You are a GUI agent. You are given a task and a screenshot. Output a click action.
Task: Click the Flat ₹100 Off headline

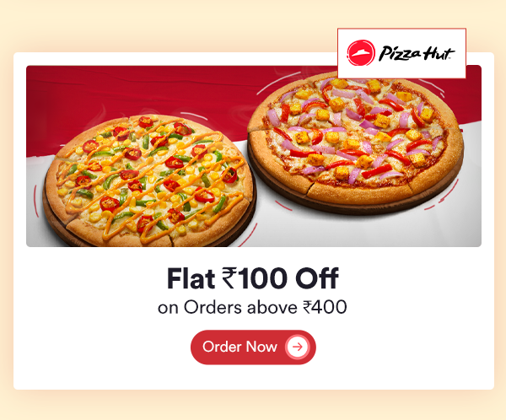point(253,278)
